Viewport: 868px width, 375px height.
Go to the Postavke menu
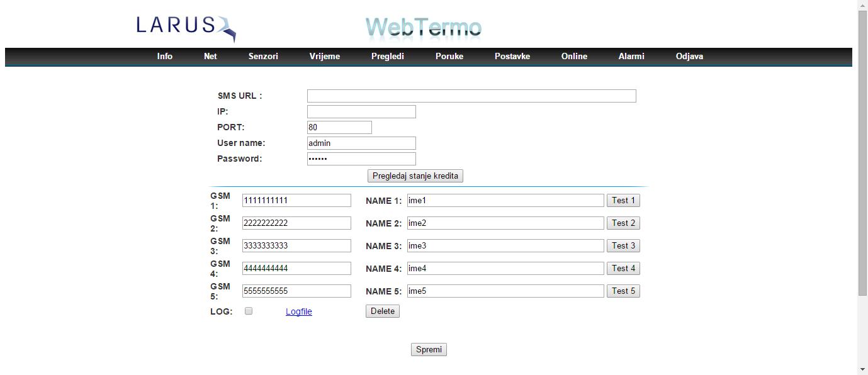512,57
